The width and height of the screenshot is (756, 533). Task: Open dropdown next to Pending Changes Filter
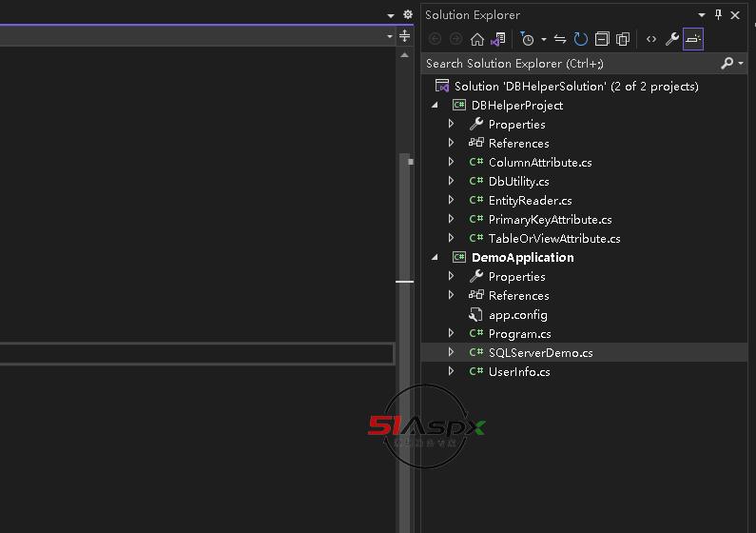544,39
